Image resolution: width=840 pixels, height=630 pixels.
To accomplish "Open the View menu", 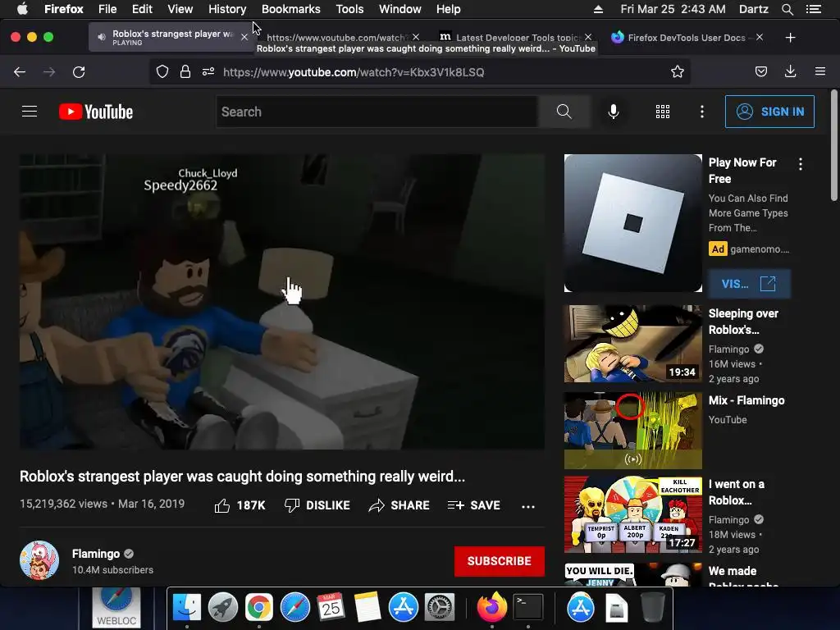I will pyautogui.click(x=180, y=9).
